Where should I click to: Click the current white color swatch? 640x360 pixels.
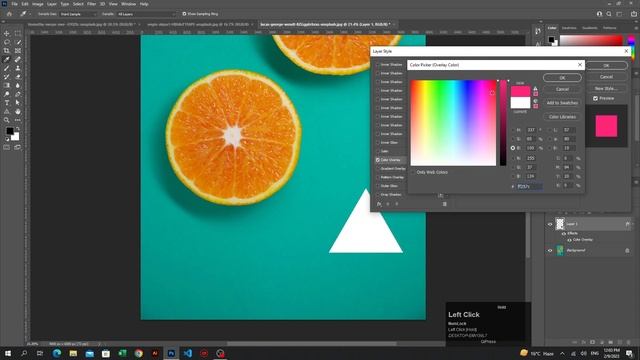click(x=520, y=102)
